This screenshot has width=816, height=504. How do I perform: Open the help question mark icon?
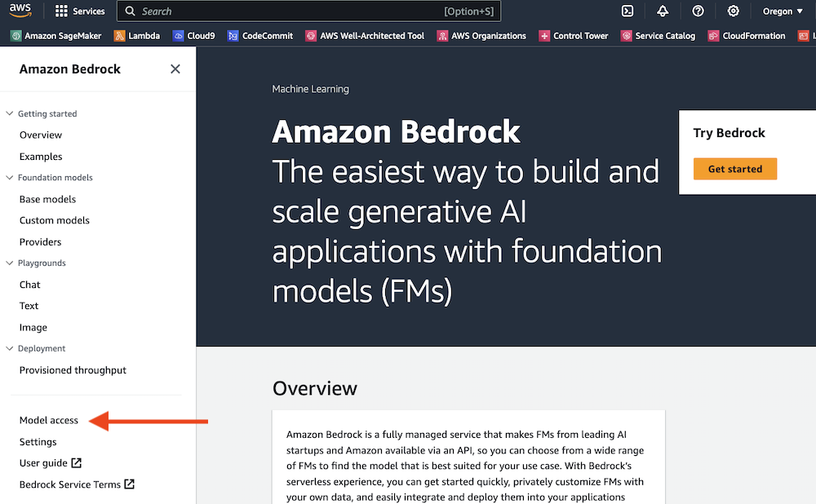coord(698,11)
